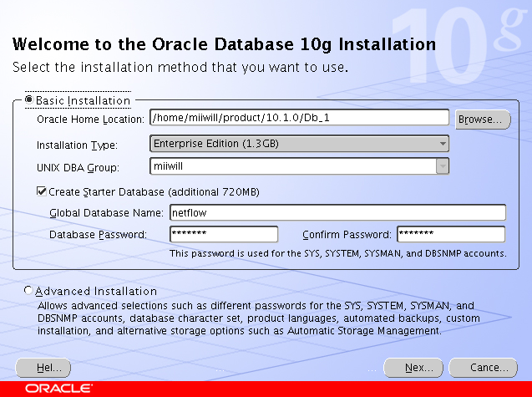Image resolution: width=532 pixels, height=397 pixels.
Task: Click into the Database Password field
Action: coord(224,234)
